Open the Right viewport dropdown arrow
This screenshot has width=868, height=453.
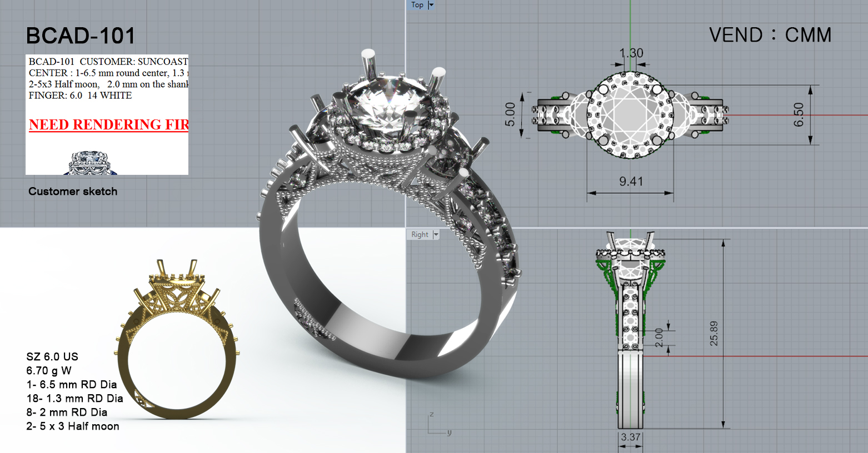coord(436,235)
